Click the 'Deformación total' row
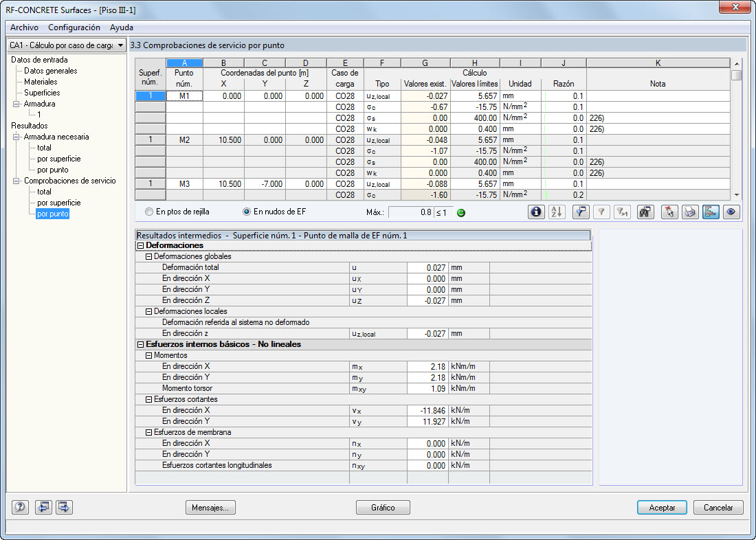The height and width of the screenshot is (540, 756). (x=363, y=267)
